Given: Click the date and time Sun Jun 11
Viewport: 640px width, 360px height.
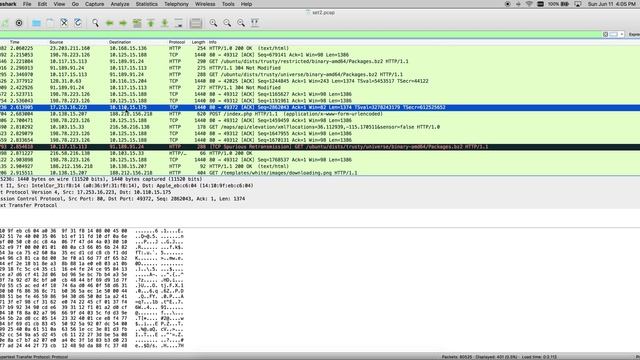Looking at the screenshot, I should [x=611, y=4].
